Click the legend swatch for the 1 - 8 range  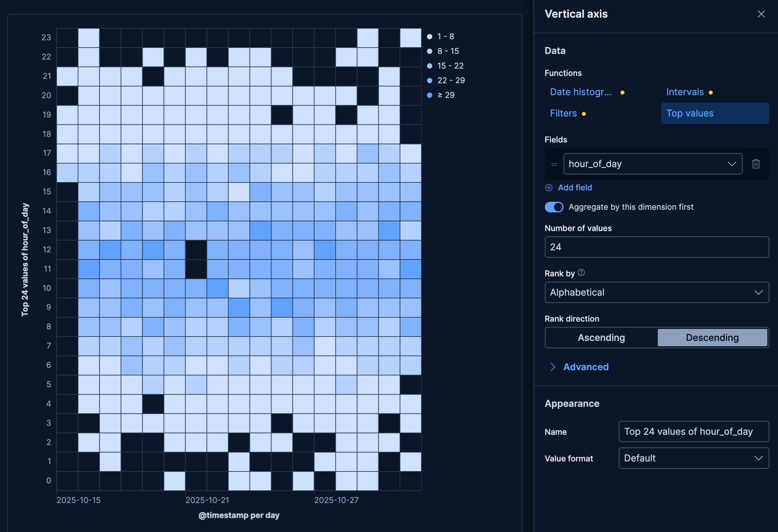tap(430, 36)
